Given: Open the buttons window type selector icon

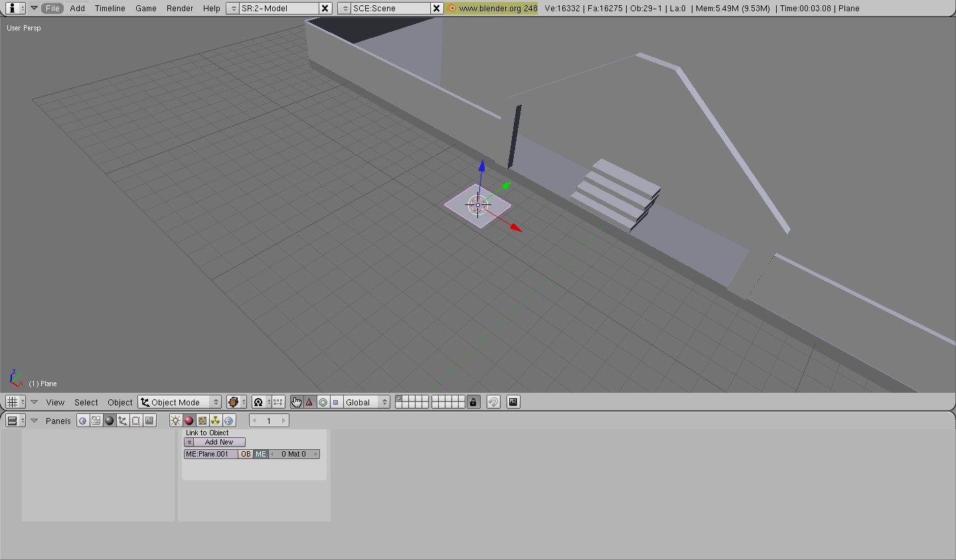Looking at the screenshot, I should coord(15,421).
